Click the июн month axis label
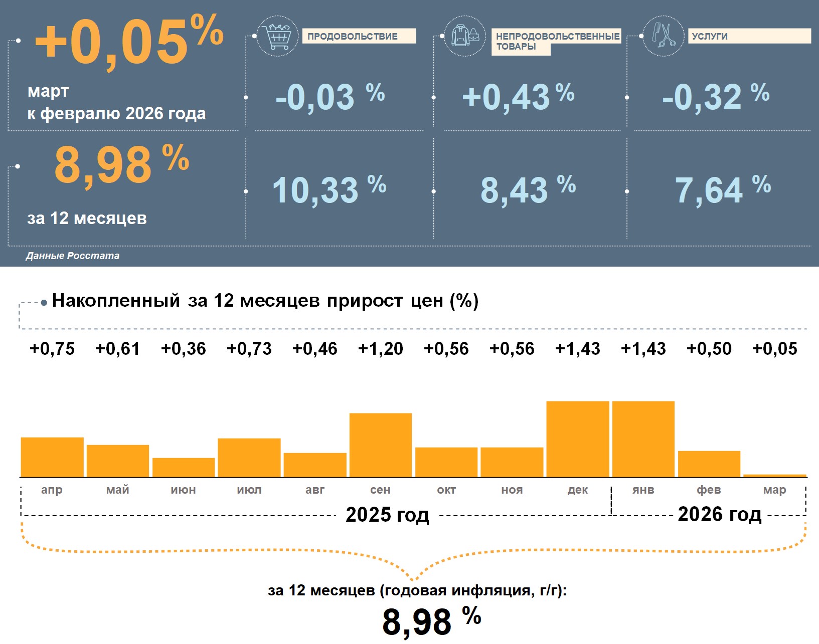The image size is (819, 644). click(x=183, y=490)
